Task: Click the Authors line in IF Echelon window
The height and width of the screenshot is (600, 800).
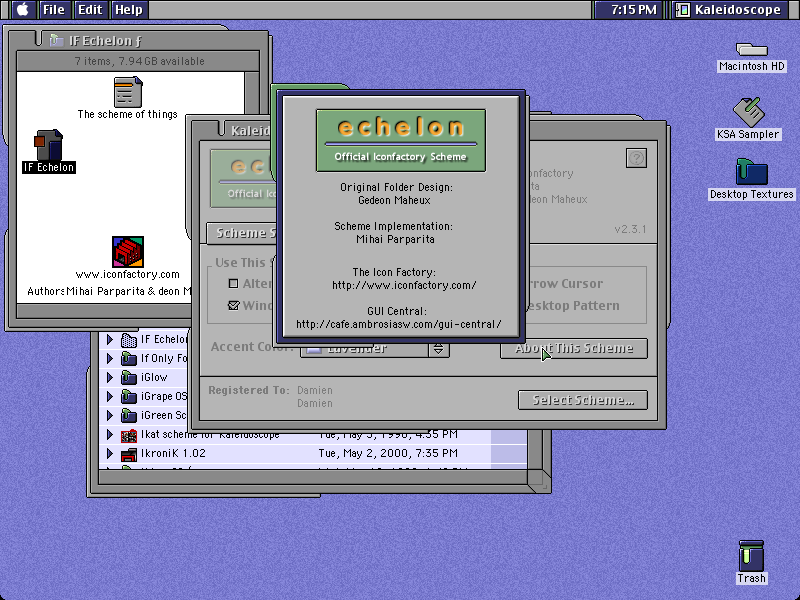Action: (x=109, y=291)
